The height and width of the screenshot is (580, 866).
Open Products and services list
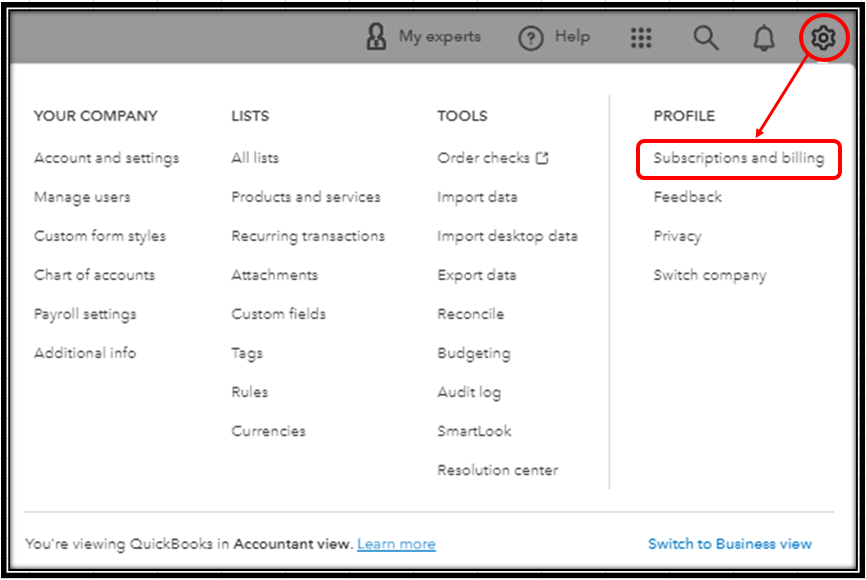(x=306, y=197)
